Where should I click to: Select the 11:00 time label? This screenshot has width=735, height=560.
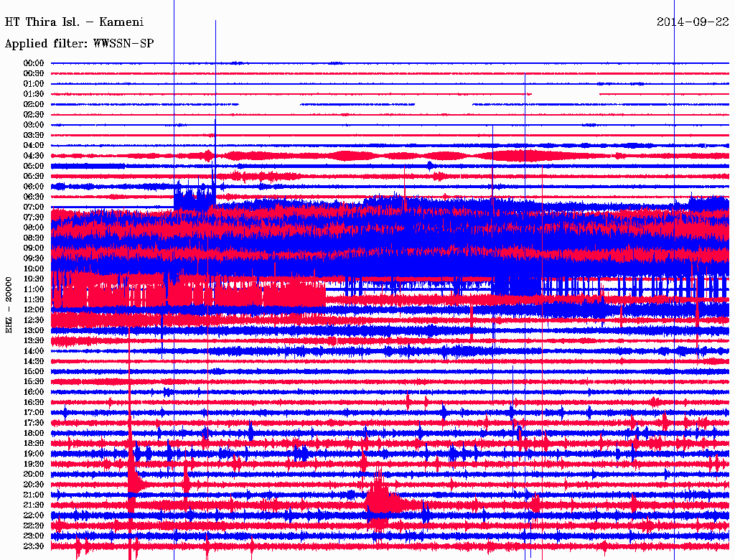click(x=34, y=289)
